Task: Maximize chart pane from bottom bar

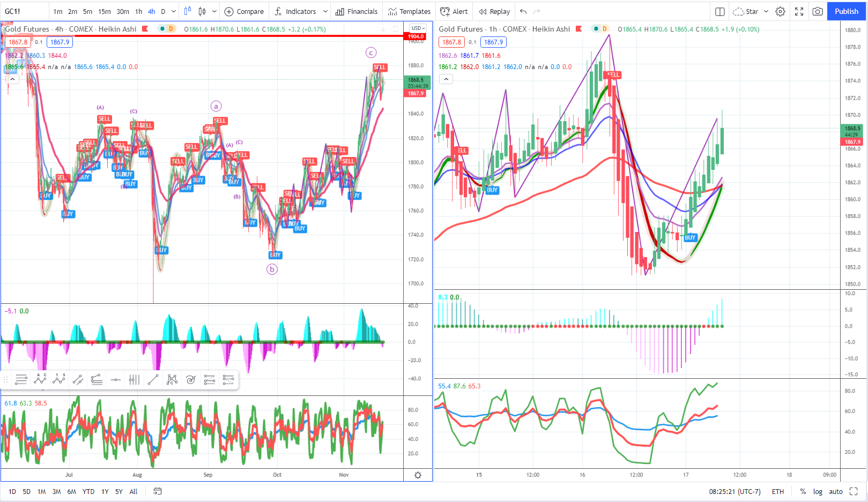Action: pyautogui.click(x=854, y=491)
